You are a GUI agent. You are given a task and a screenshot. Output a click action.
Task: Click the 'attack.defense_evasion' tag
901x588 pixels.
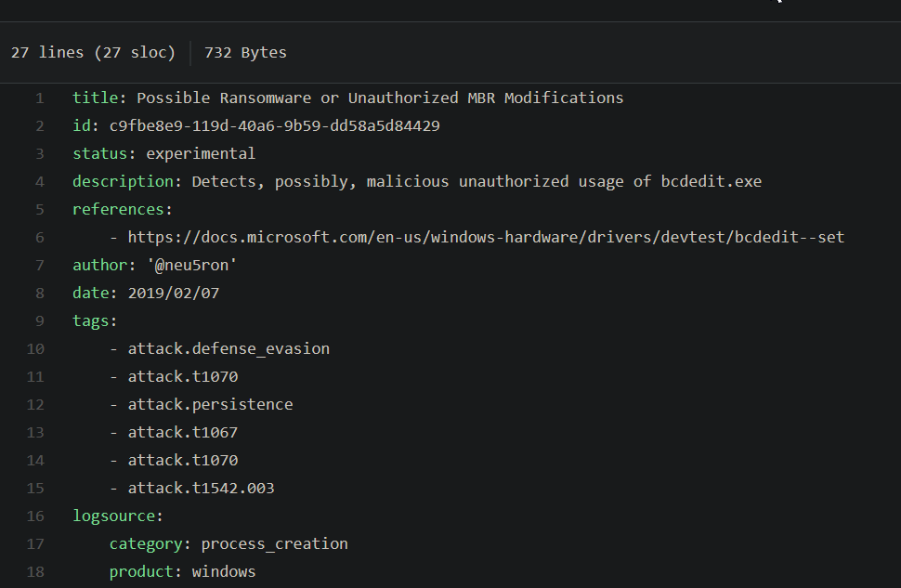point(229,348)
